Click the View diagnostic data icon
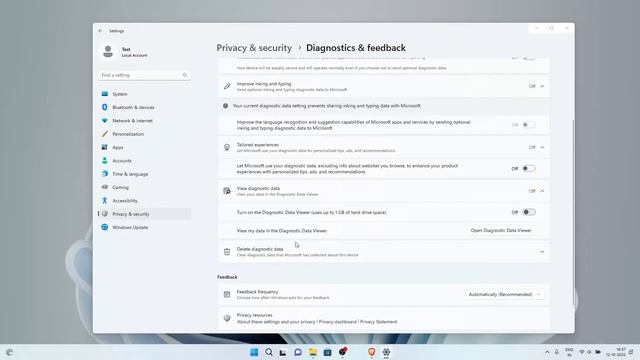640x360 pixels. [227, 191]
